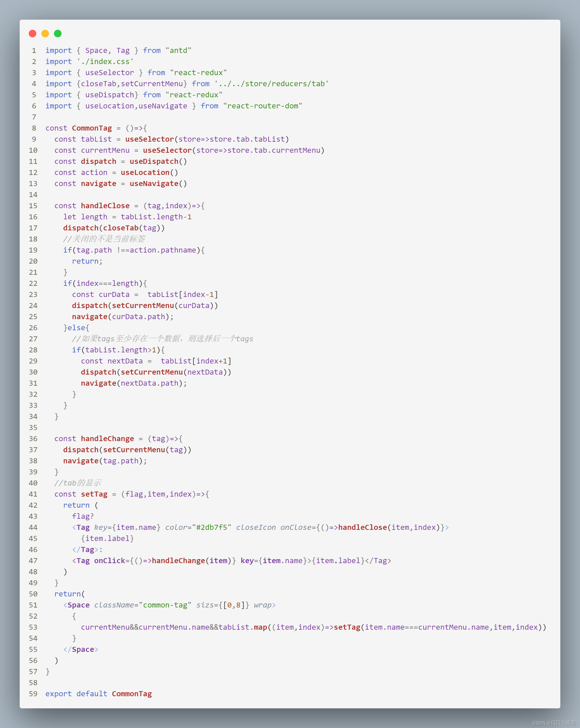Select tabList[index-1] on line 23
The height and width of the screenshot is (728, 580).
[x=183, y=294]
